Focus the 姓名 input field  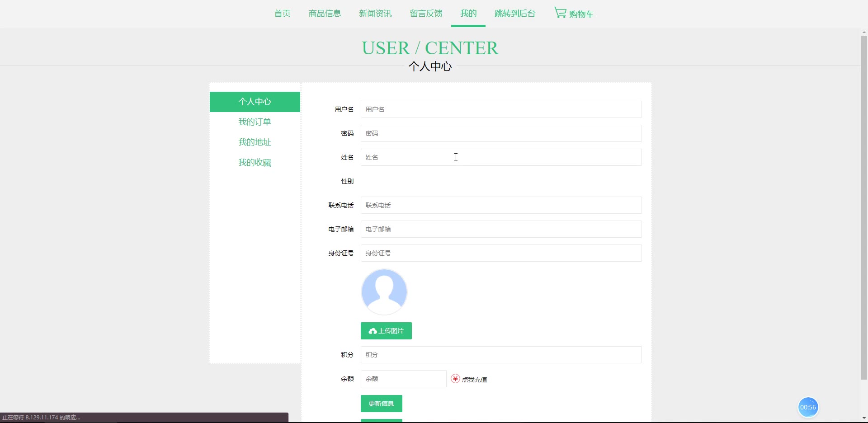tap(501, 157)
